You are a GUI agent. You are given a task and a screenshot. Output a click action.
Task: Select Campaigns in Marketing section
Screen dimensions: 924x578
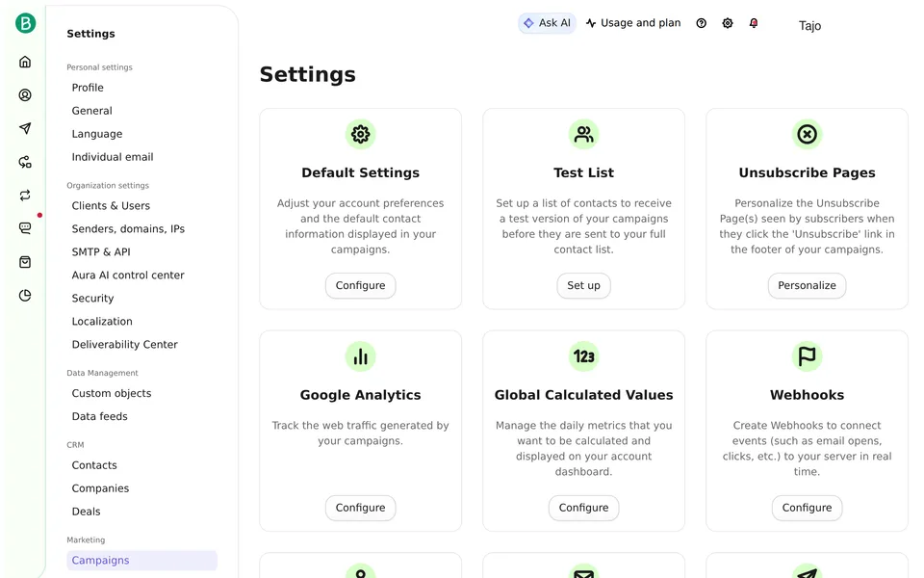coord(142,561)
